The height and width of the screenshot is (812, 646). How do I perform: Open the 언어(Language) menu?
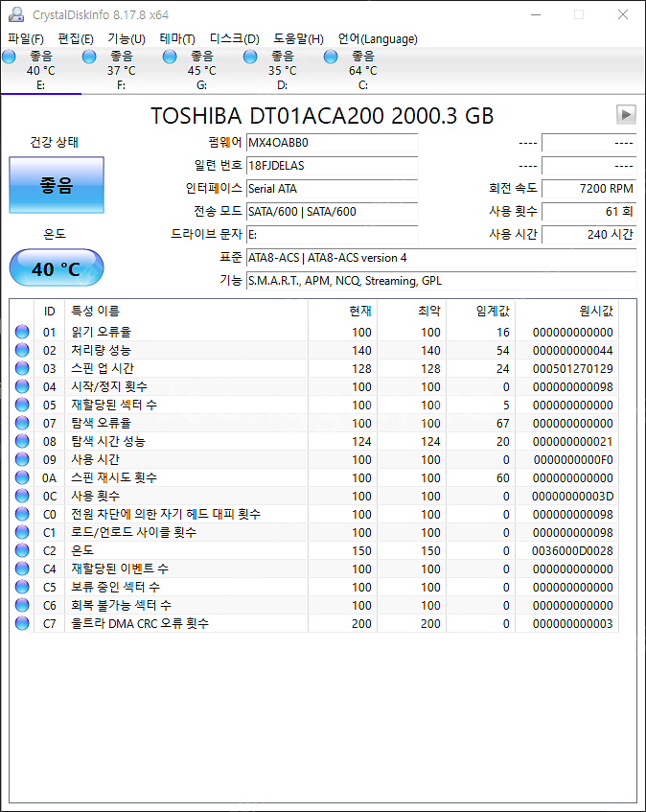point(378,39)
